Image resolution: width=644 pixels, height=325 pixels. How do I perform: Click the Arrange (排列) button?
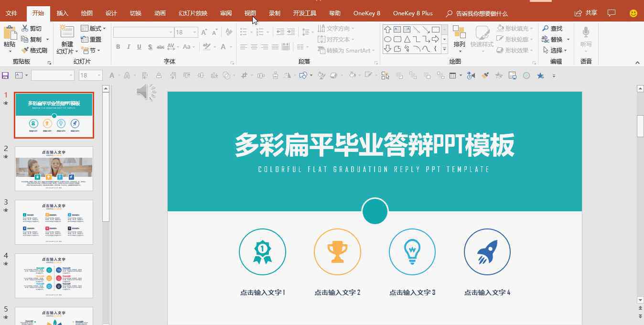(x=459, y=38)
